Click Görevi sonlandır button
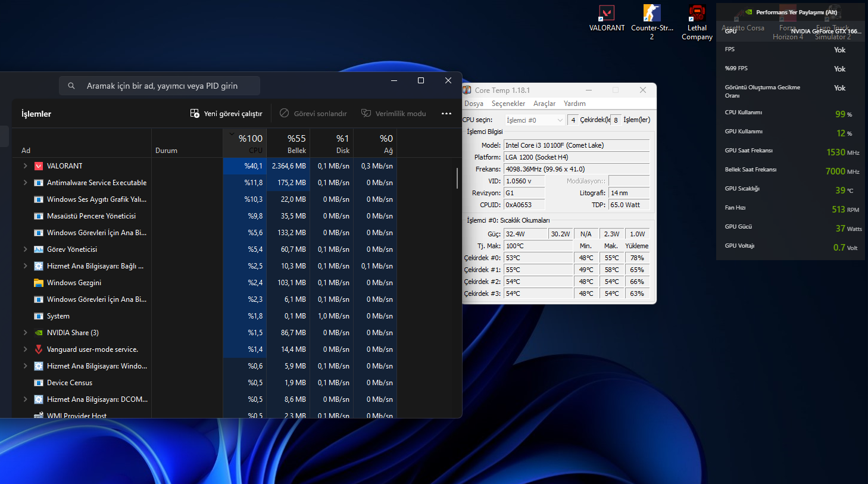The height and width of the screenshot is (484, 868). coord(313,114)
